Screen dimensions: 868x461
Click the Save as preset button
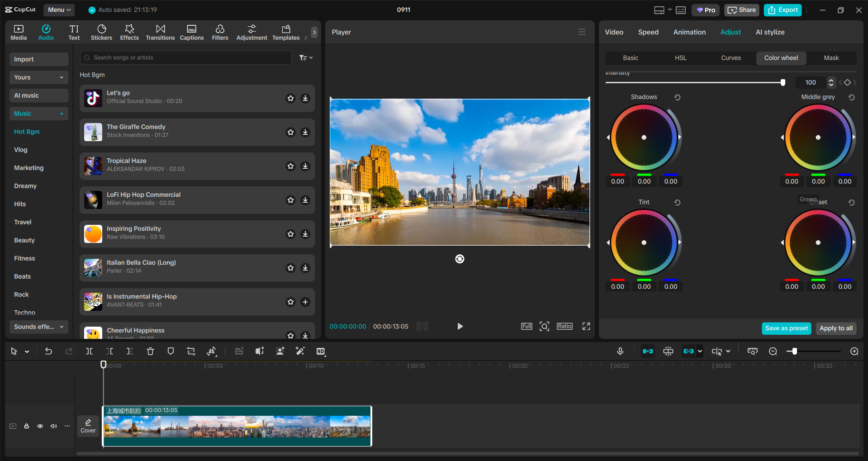pos(786,328)
